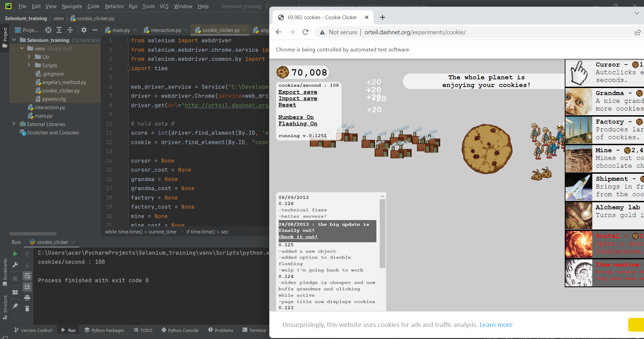
Task: Expand External Libraries node
Action: tap(14, 124)
